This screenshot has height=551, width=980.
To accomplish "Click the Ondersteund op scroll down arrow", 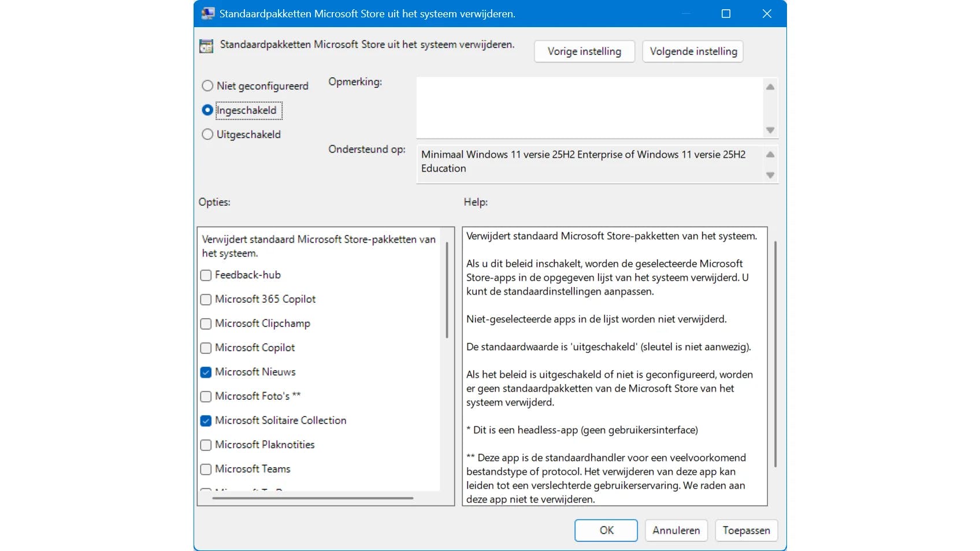I will click(770, 175).
